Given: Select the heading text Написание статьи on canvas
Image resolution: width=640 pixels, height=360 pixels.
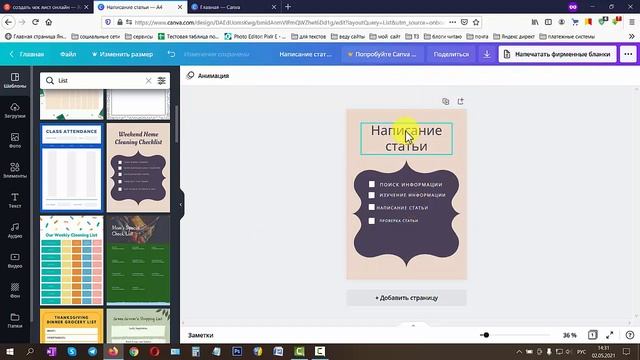Looking at the screenshot, I should [406, 138].
